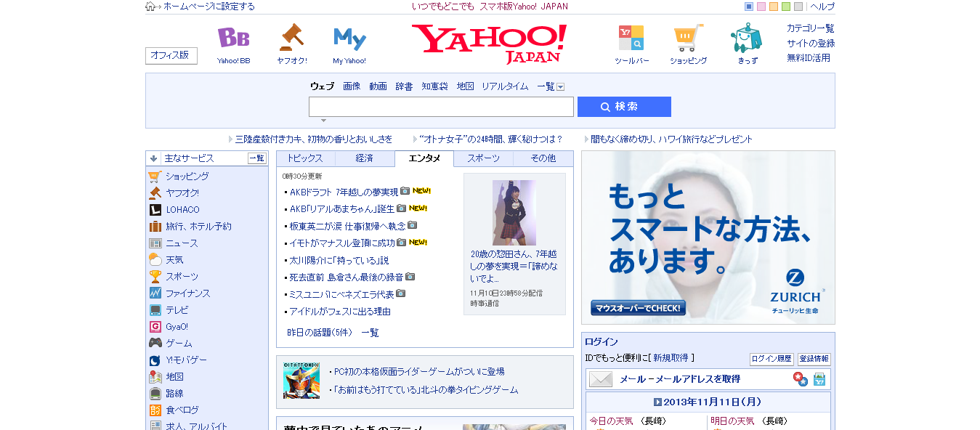Switch to the その他 news tab
This screenshot has width=980, height=430.
543,158
